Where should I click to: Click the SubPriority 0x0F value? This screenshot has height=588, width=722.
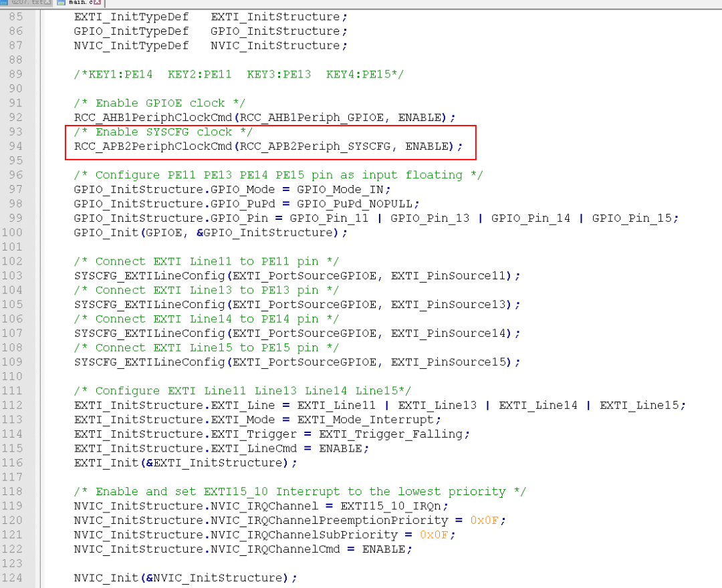click(x=434, y=535)
